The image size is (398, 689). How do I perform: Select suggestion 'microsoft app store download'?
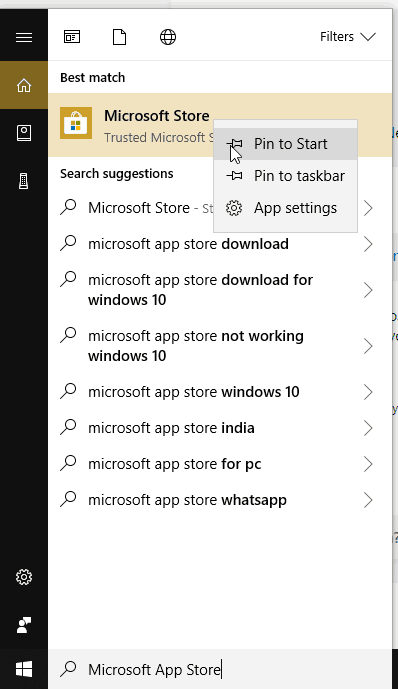[220, 244]
